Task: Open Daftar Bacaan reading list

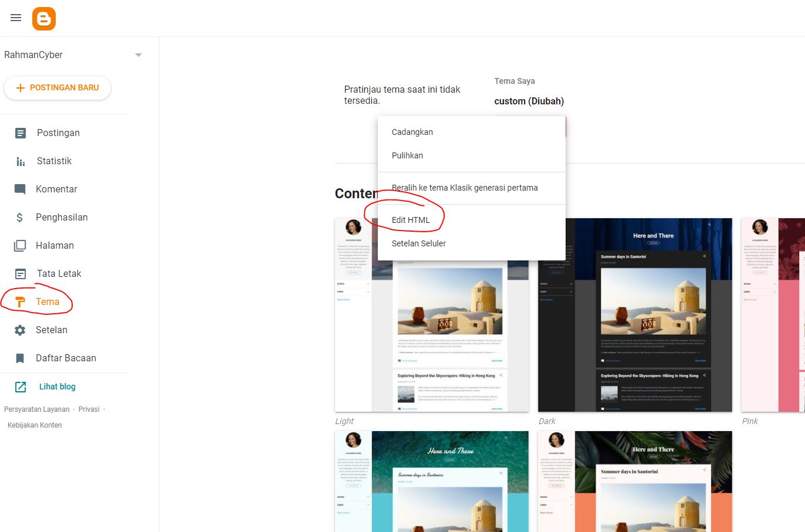Action: coord(66,358)
